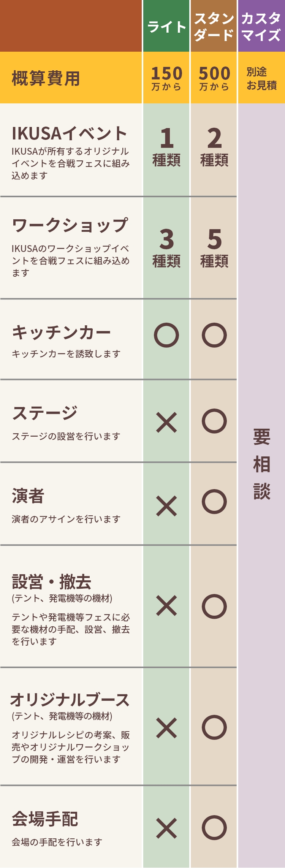Click the circle for キッチンカー in ライト column
This screenshot has height=868, width=285.
[x=166, y=335]
